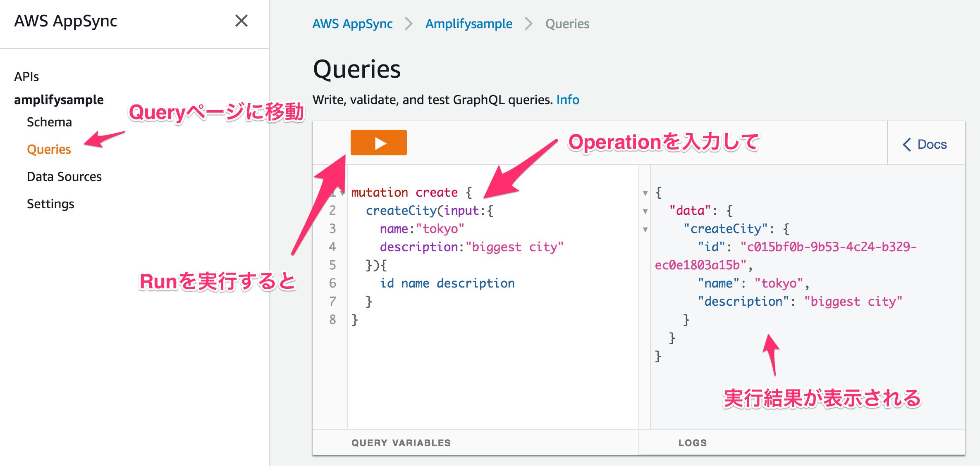Open the Info link beside description
The image size is (980, 466).
coord(567,100)
